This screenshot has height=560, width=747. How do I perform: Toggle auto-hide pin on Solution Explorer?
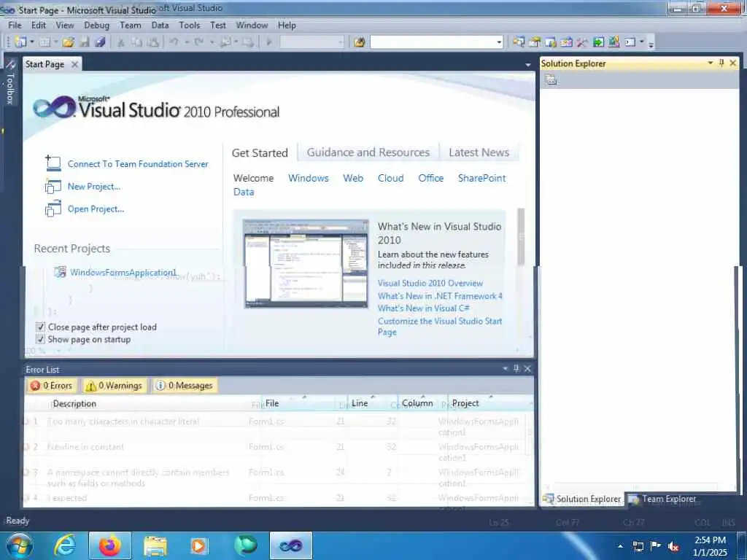(721, 63)
